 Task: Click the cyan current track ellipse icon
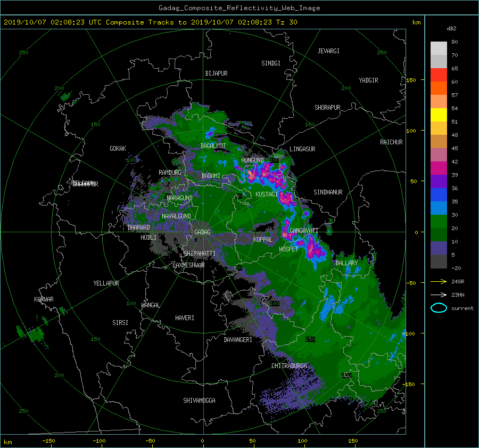pyautogui.click(x=439, y=308)
